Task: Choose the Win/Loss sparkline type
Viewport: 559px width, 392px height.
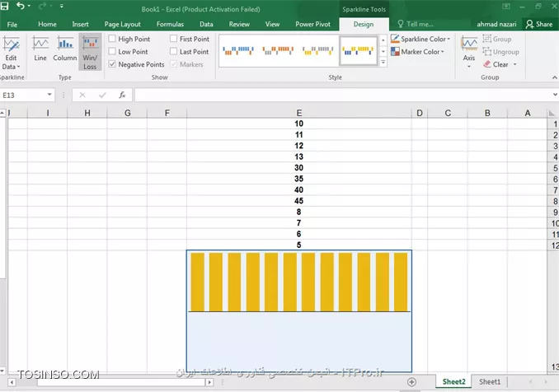Action: point(90,51)
